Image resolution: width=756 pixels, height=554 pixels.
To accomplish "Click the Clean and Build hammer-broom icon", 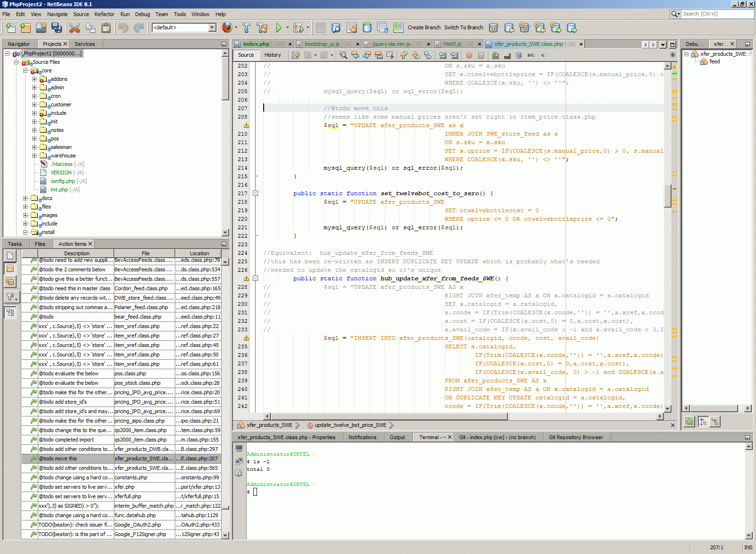I will (x=262, y=28).
